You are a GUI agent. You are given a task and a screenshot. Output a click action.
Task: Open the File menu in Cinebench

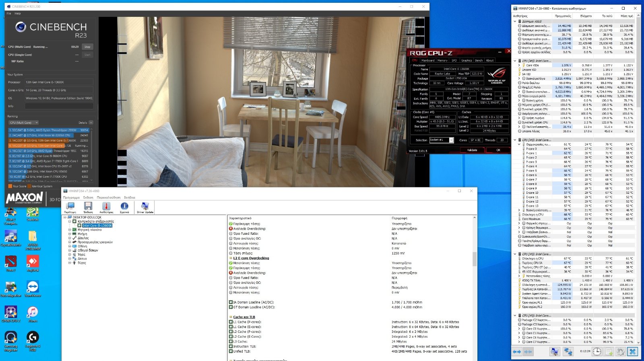[x=9, y=13]
